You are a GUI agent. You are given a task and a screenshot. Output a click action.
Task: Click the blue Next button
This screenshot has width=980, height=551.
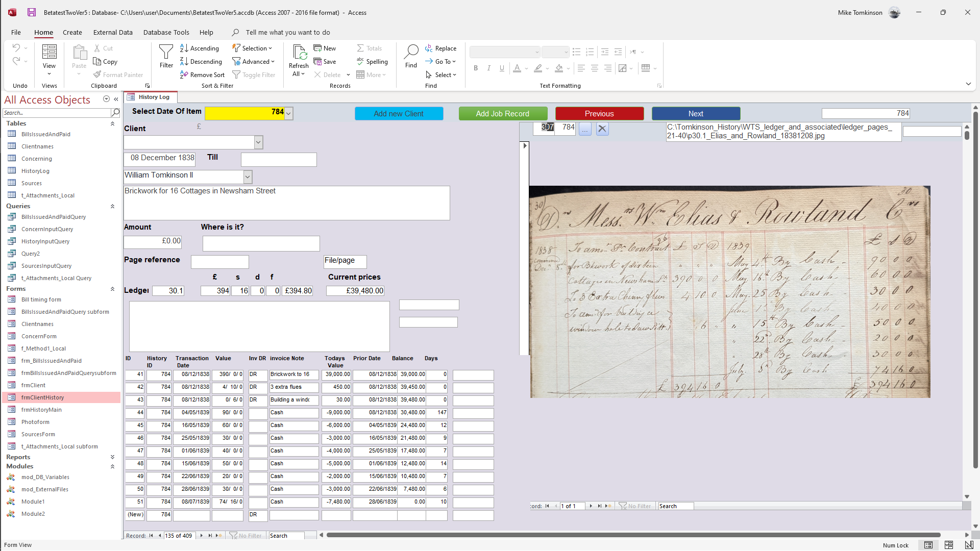click(696, 113)
